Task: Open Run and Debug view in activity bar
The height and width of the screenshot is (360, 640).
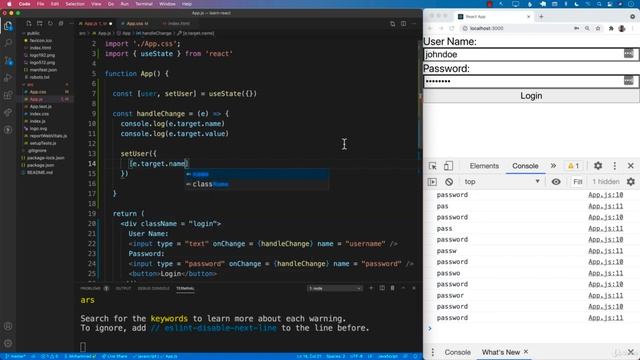Action: pos(8,78)
